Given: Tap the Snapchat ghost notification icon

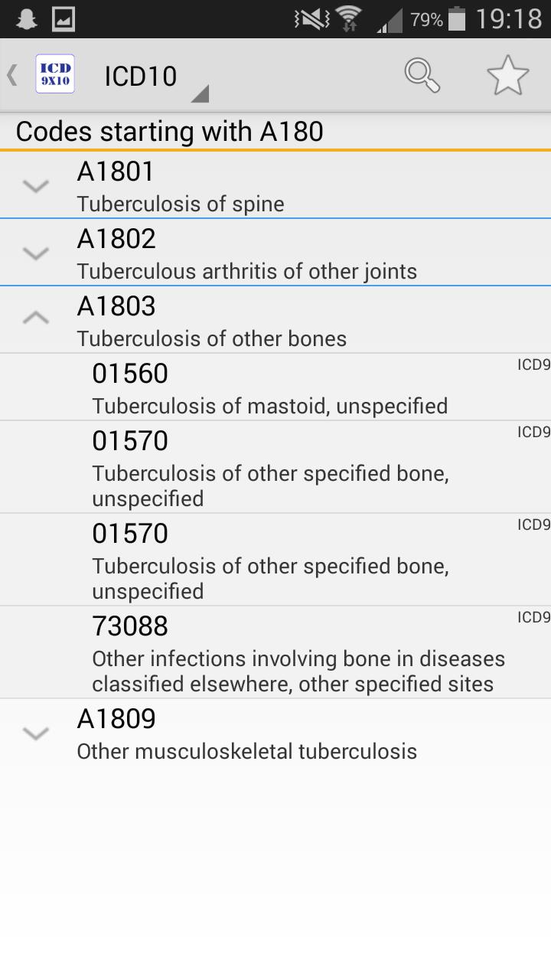Looking at the screenshot, I should click(26, 19).
